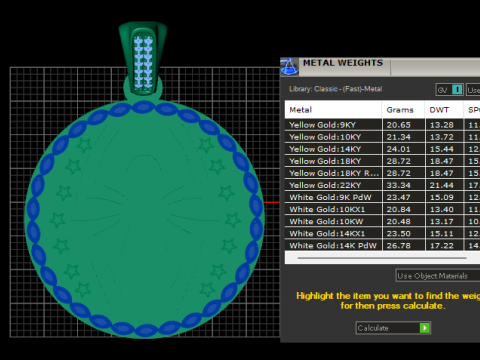Screen dimensions: 480x360
Task: Select the White Gold:10KW row
Action: click(382, 221)
